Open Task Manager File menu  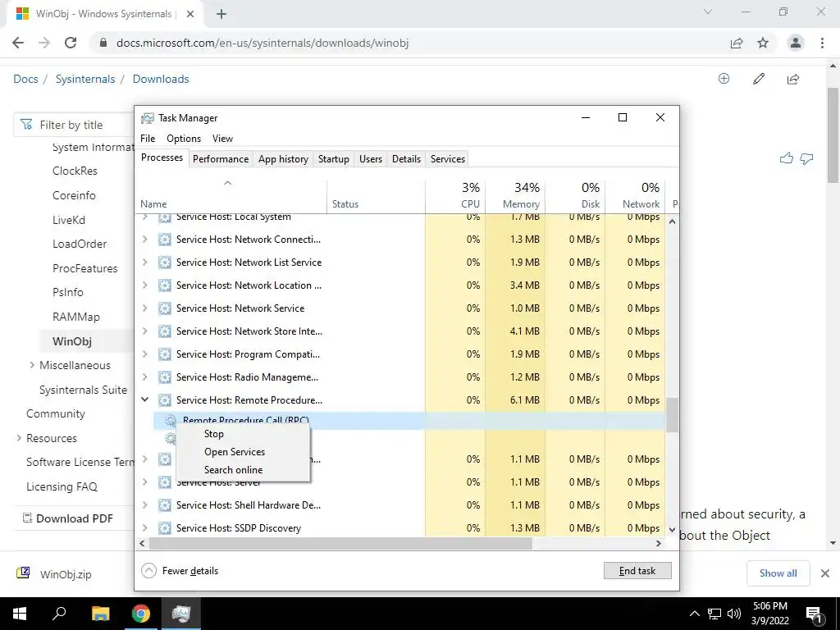point(148,138)
